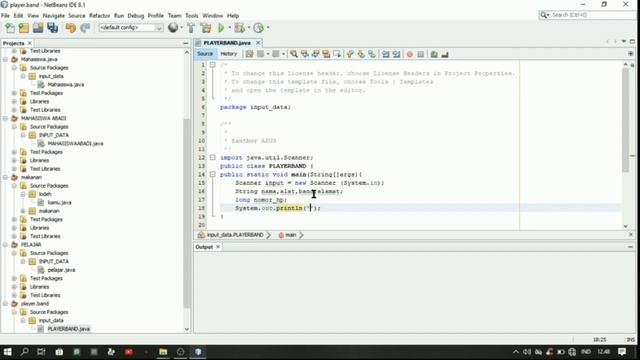Click the Last Edit icon in editor toolbar
Viewport: 640px width, 360px height.
[249, 54]
